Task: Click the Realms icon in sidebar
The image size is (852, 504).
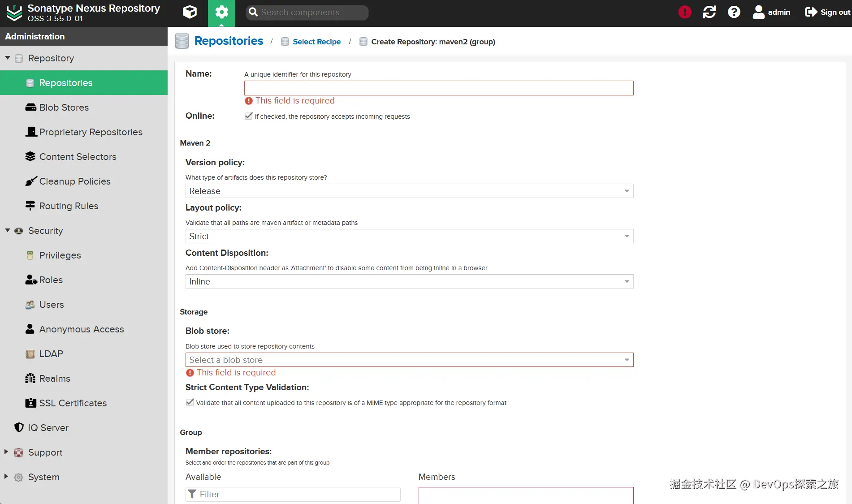Action: point(30,378)
